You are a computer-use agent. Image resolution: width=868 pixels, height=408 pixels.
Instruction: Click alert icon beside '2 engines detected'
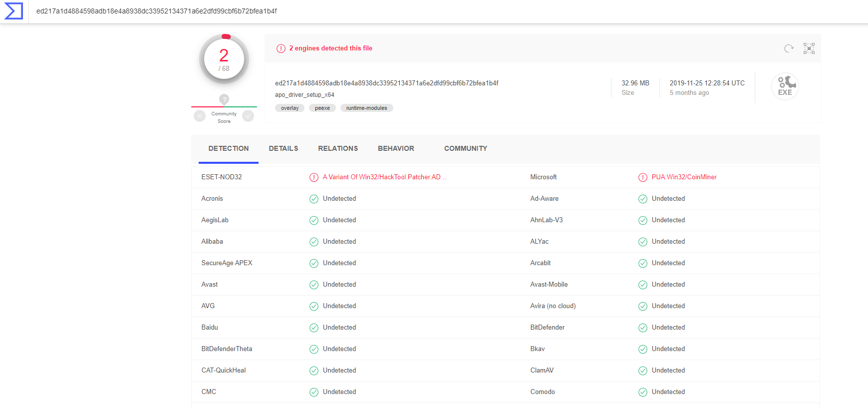pyautogui.click(x=281, y=48)
